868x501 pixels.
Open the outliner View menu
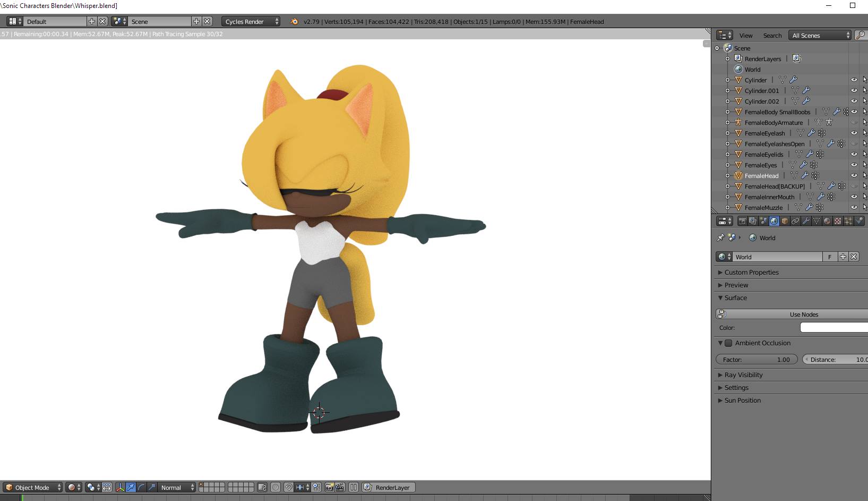pyautogui.click(x=746, y=36)
